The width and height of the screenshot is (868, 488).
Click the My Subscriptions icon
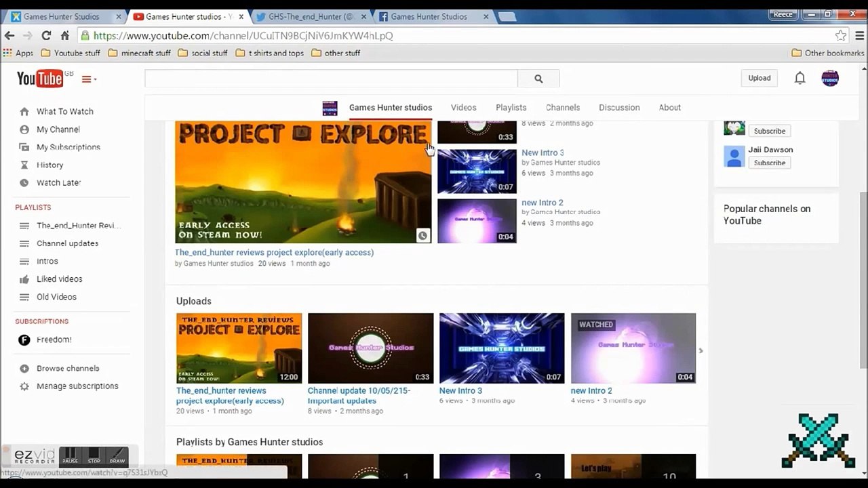coord(24,147)
